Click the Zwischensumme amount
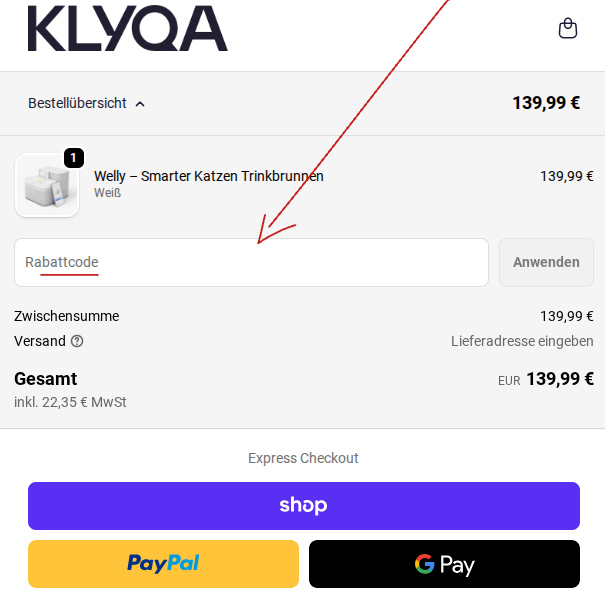605x599 pixels. (x=566, y=316)
